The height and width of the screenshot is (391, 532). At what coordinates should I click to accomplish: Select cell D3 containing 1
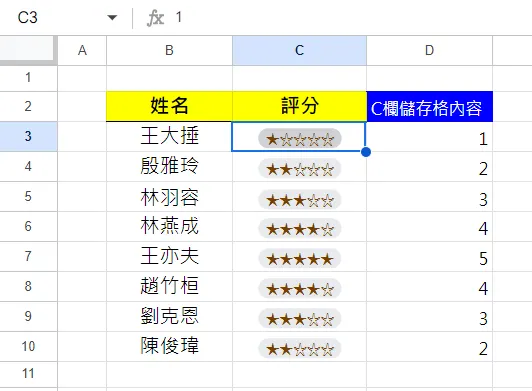[x=430, y=136]
